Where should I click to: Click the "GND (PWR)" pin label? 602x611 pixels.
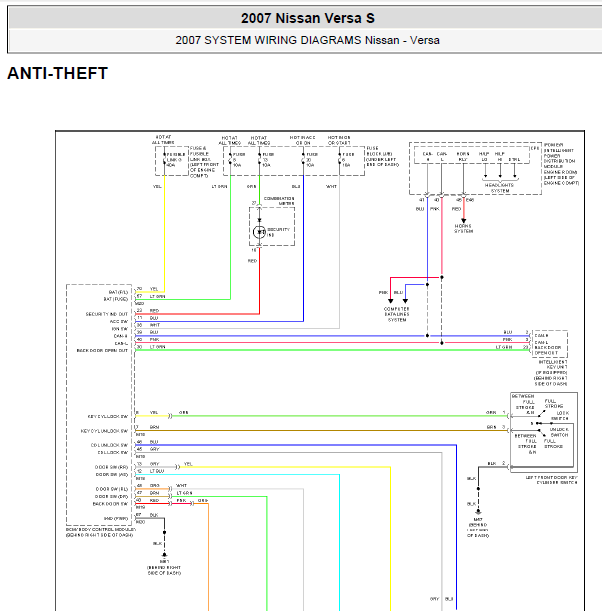pyautogui.click(x=116, y=519)
